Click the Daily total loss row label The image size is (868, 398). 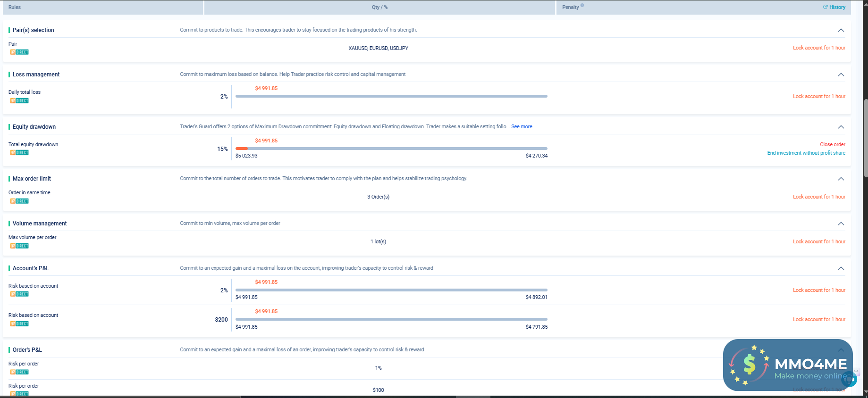25,92
